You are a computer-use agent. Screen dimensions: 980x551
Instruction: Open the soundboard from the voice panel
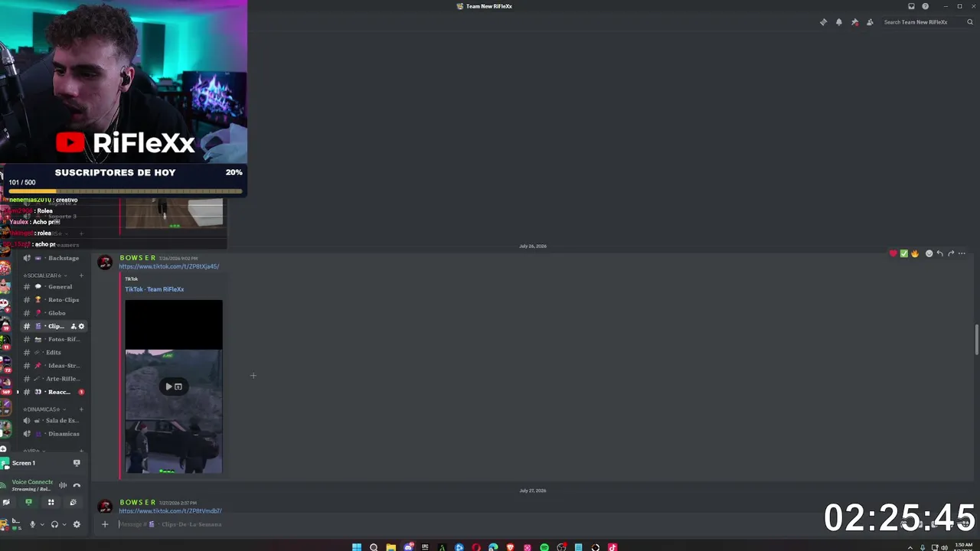[73, 502]
